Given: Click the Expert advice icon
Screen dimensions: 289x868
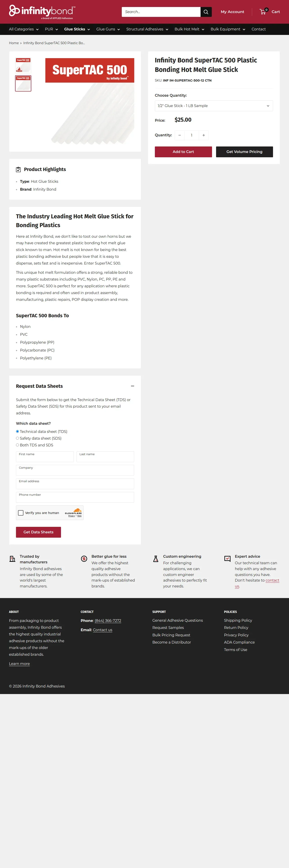Looking at the screenshot, I should coord(227,559).
